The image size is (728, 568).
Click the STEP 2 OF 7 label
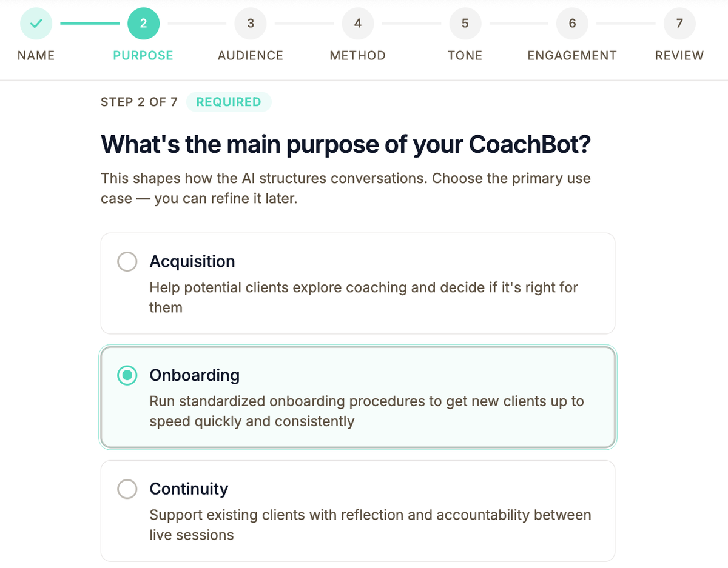tap(139, 102)
